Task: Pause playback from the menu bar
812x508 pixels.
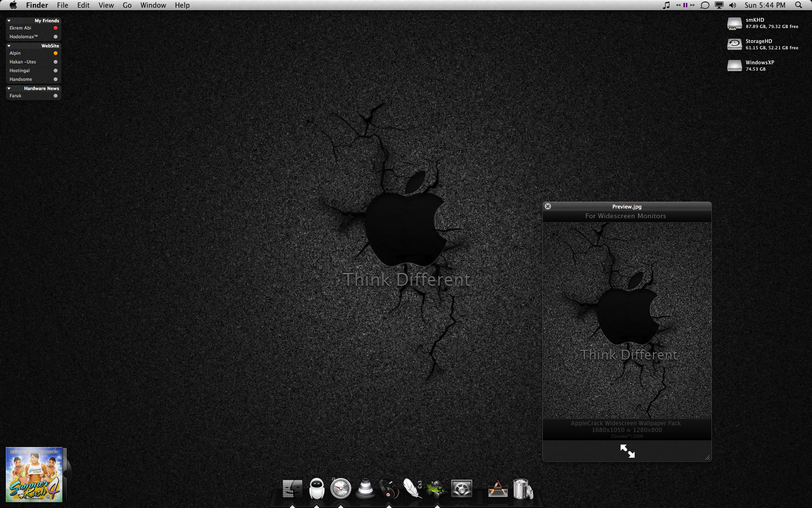Action: (685, 5)
